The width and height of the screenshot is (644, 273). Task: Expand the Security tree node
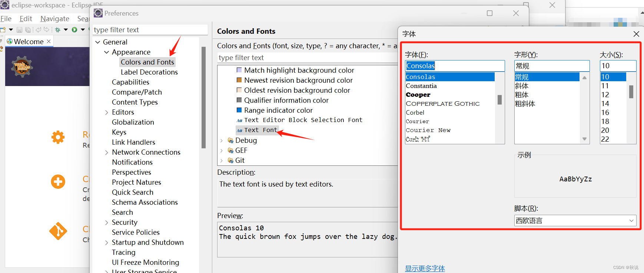point(107,223)
